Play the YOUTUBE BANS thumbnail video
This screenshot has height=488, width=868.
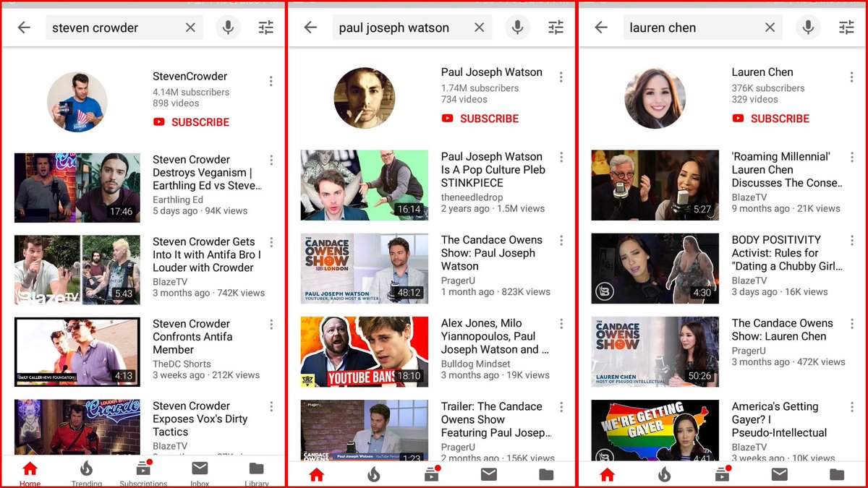coord(365,351)
